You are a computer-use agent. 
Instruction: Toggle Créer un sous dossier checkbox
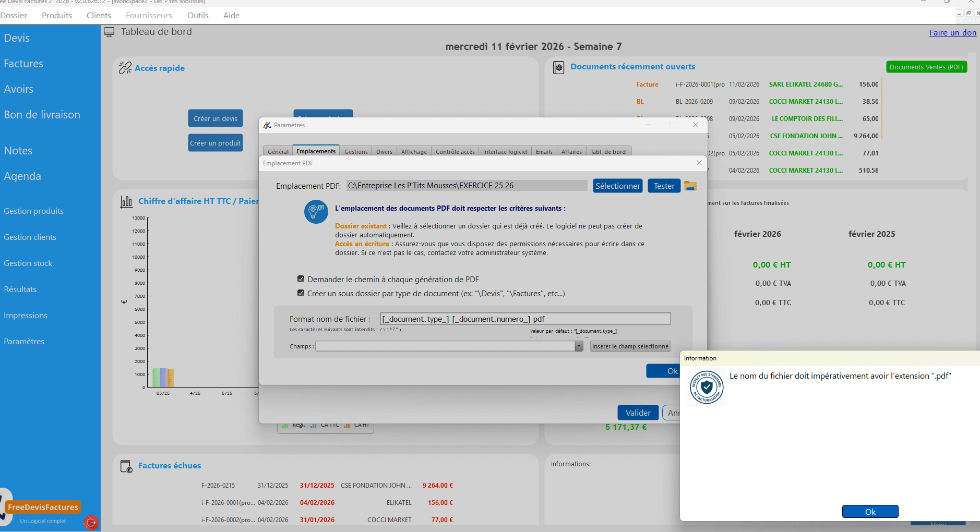coord(301,293)
